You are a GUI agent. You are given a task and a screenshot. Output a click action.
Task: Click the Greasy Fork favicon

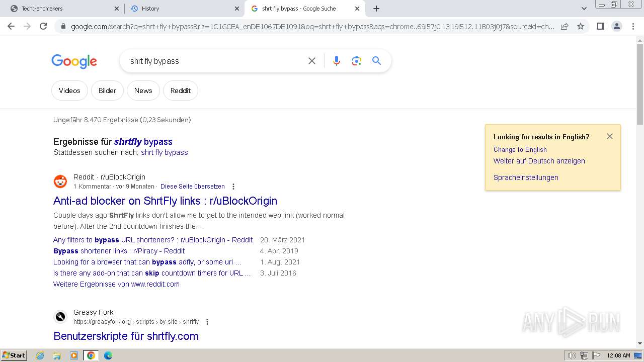[60, 316]
